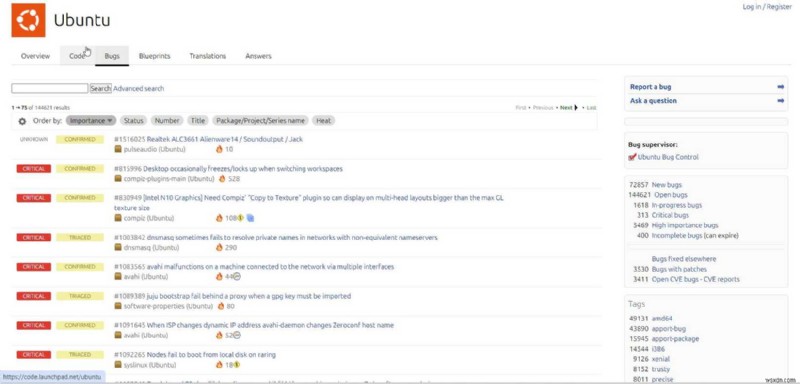The width and height of the screenshot is (800, 384).
Task: Click the Report a bug arrow icon
Action: [780, 87]
